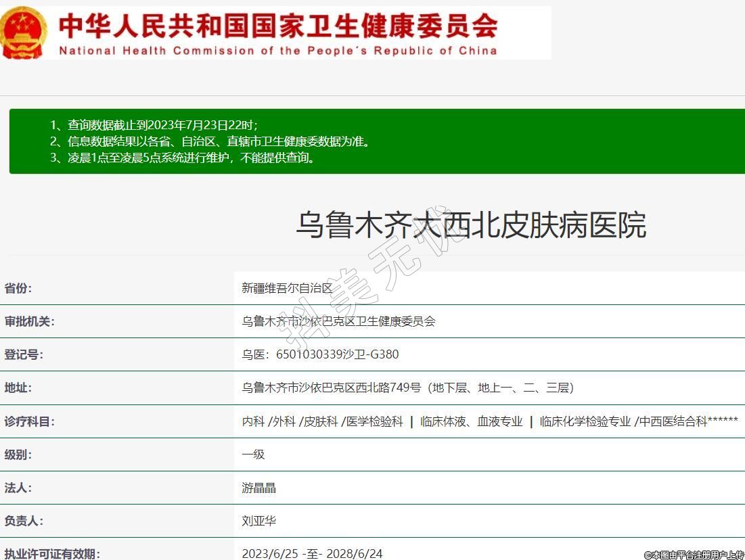Click the English National Health Commission subtitle
Image resolution: width=745 pixels, height=560 pixels.
click(x=277, y=51)
